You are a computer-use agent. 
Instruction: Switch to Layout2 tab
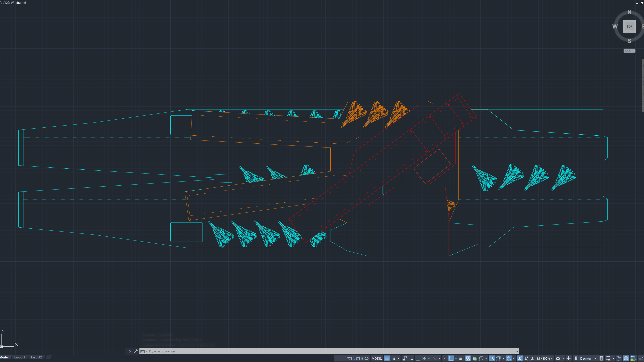pos(36,357)
